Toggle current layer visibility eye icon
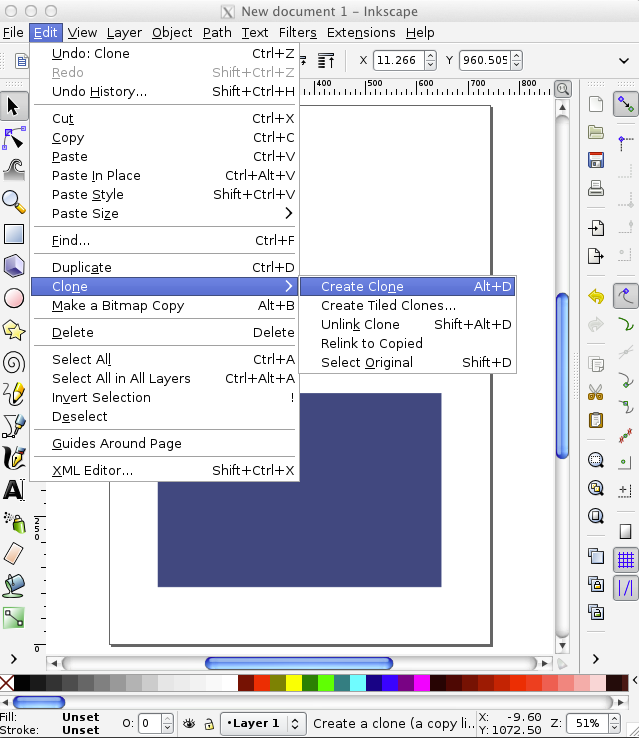The image size is (639, 738). pyautogui.click(x=189, y=723)
